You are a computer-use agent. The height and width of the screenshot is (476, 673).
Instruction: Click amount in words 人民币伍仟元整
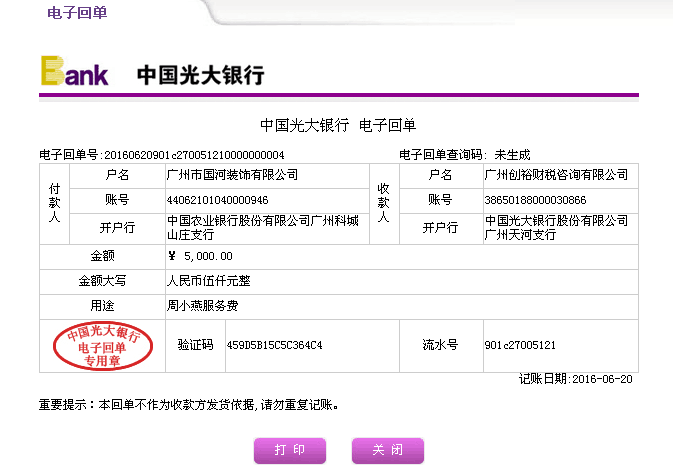click(209, 281)
